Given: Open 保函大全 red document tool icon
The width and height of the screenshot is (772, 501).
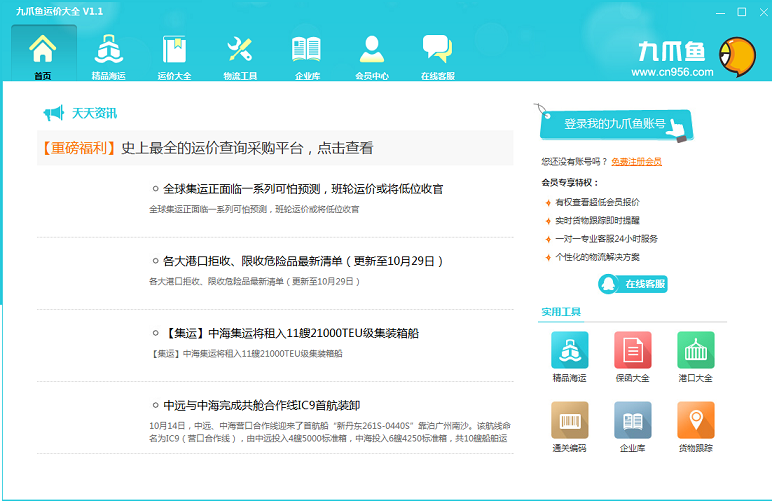Looking at the screenshot, I should point(633,350).
